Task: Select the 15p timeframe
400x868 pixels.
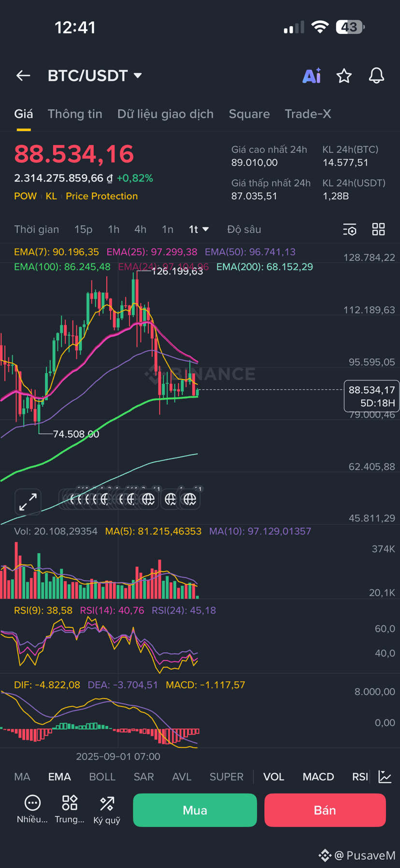Action: 84,229
